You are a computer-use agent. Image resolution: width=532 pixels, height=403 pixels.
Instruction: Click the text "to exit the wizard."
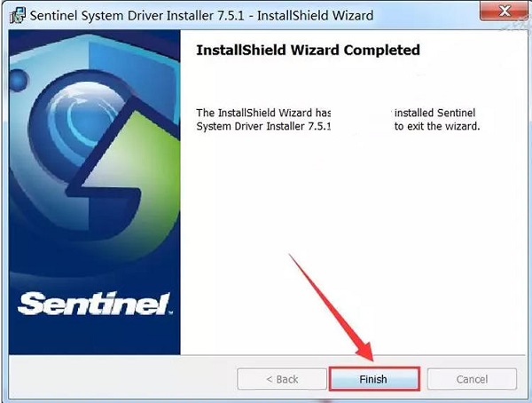point(437,126)
